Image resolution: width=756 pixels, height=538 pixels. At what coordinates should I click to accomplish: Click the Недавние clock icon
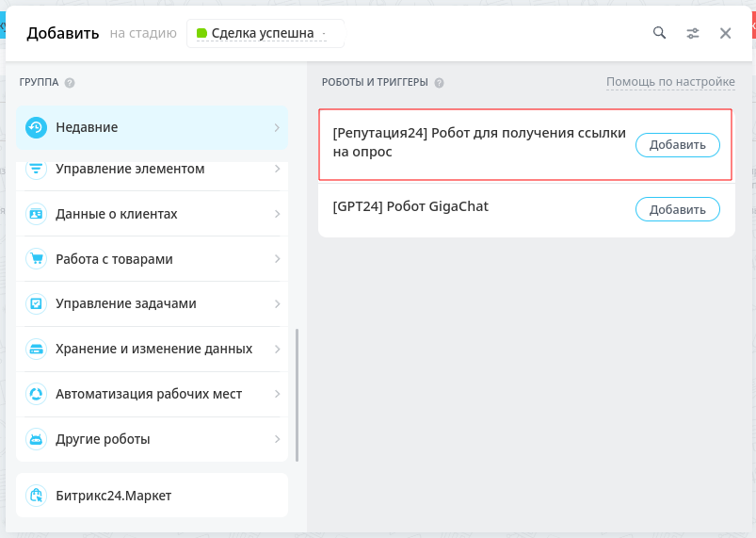[36, 127]
